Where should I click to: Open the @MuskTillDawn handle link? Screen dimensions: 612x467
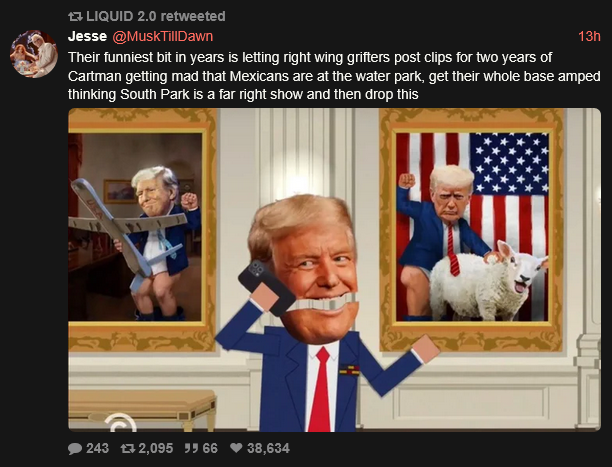pos(163,36)
